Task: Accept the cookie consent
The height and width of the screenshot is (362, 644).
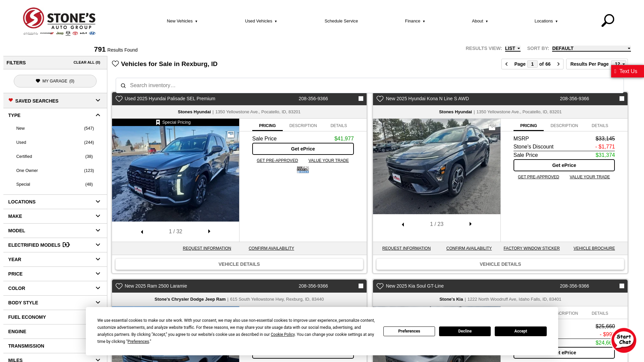Action: (x=521, y=331)
